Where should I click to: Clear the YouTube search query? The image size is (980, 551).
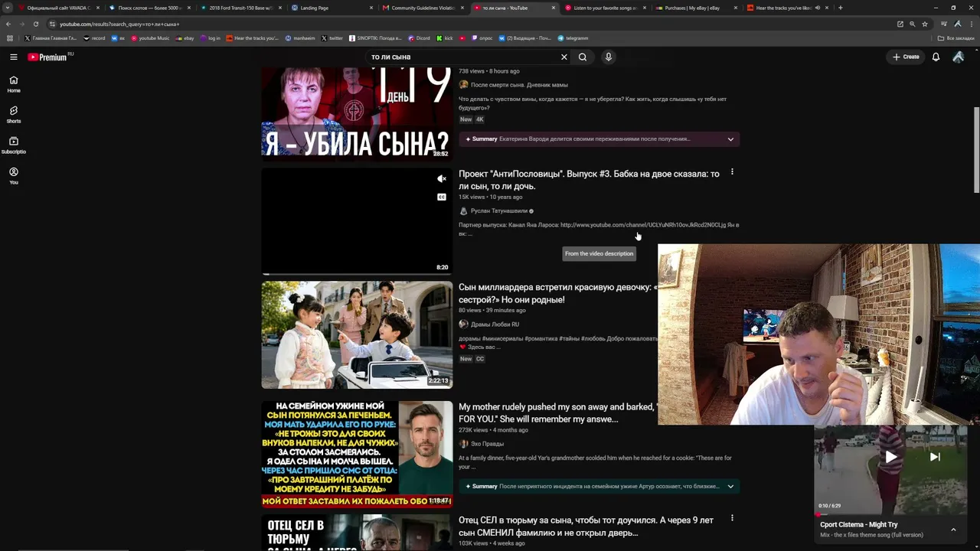(x=564, y=57)
